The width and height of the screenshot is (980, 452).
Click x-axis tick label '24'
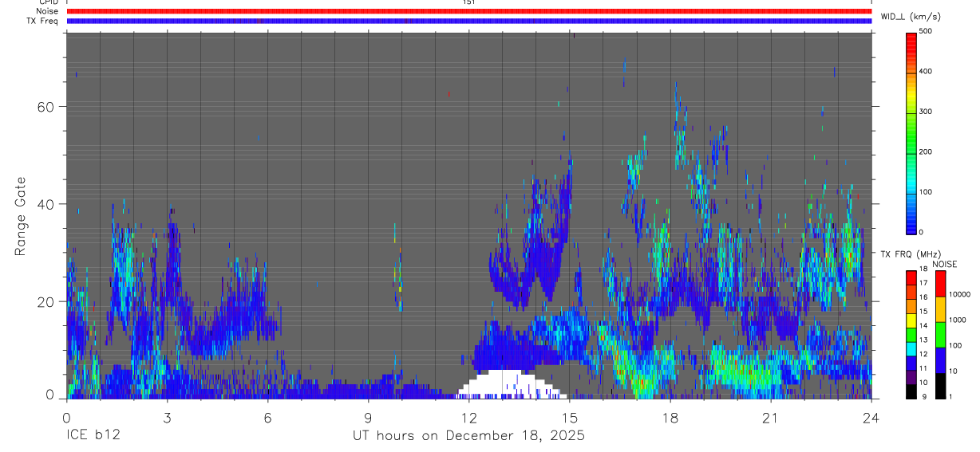pos(871,417)
